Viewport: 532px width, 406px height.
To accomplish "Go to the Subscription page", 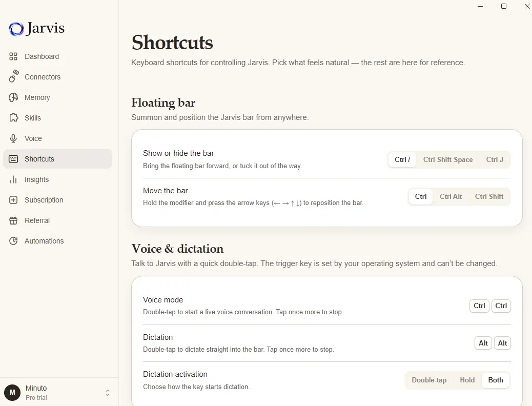I will 58,200.
